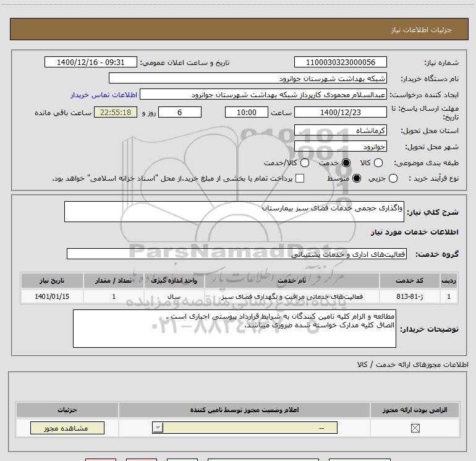Viewport: 476px width, 461px height.
Task: Click the unit cell سال
Action: 174,296
